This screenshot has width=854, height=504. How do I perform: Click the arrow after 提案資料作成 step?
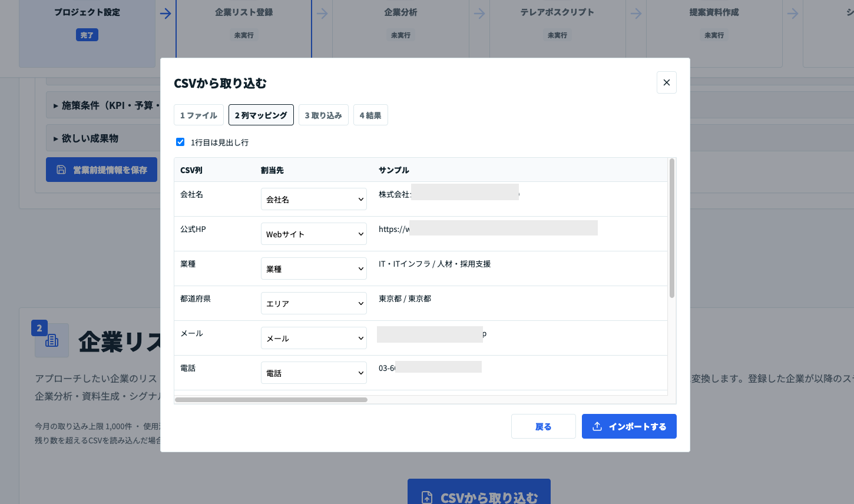click(x=793, y=13)
